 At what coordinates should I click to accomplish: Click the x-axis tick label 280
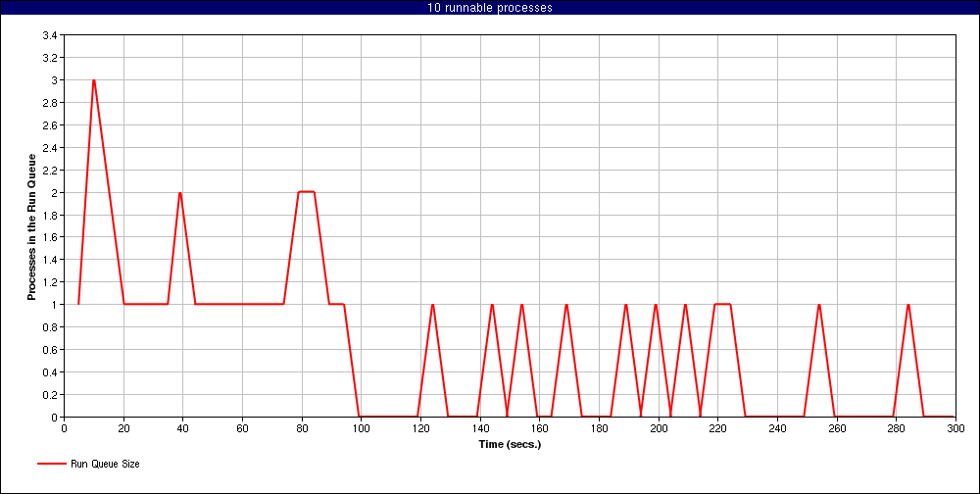897,428
